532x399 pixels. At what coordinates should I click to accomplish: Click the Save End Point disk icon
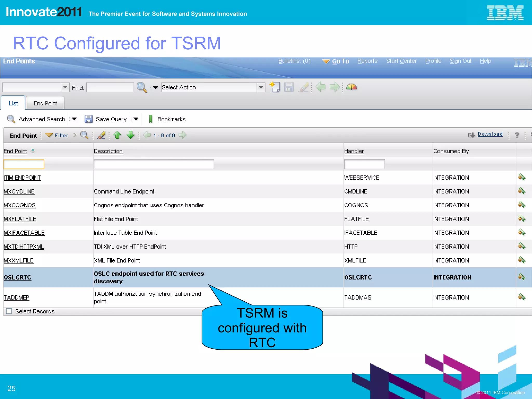tap(289, 87)
